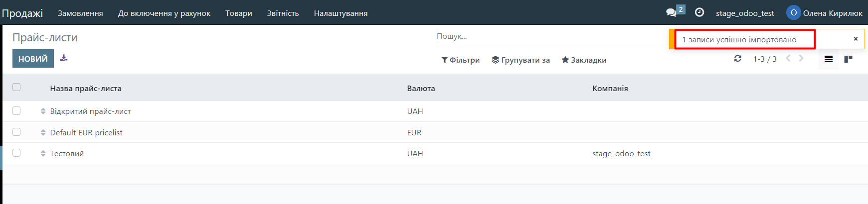Switch to kanban view
Viewport: 868px width, 204px height.
(848, 59)
